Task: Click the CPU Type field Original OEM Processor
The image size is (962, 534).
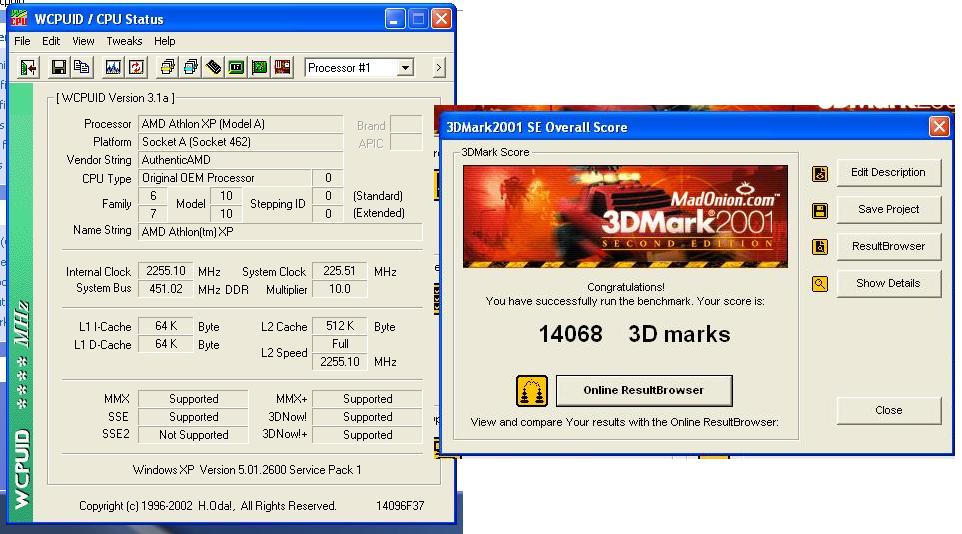Action: tap(225, 178)
